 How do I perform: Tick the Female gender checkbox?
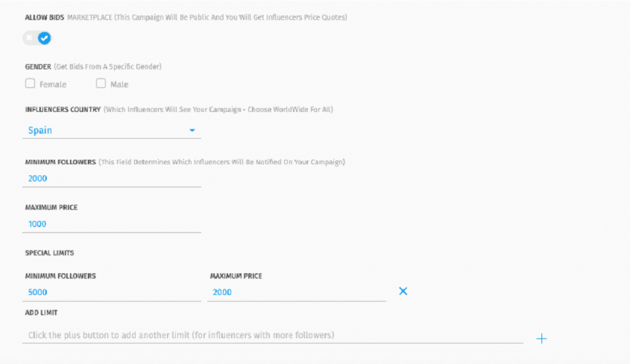(x=30, y=83)
